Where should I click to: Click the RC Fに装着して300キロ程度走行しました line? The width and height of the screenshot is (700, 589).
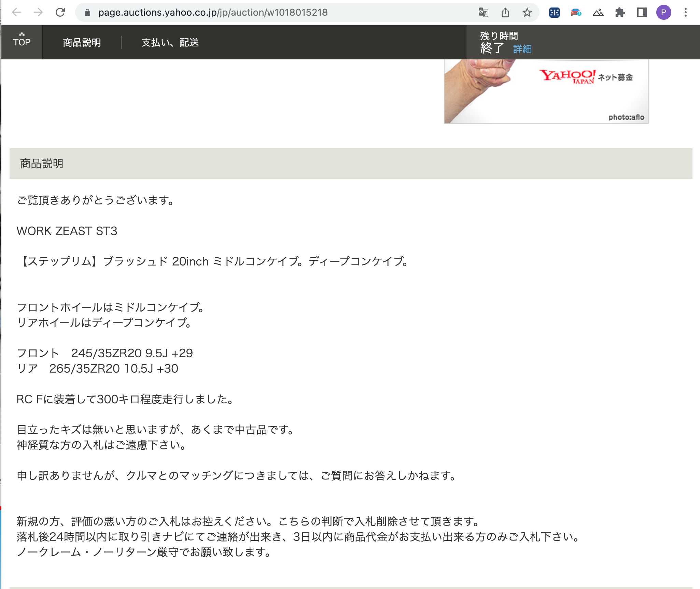(x=125, y=399)
